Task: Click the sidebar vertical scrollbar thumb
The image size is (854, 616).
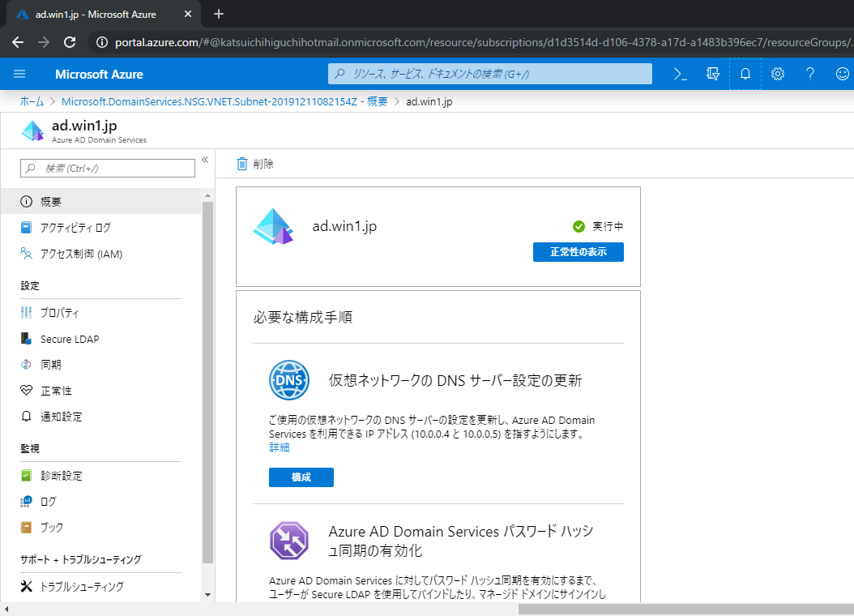Action: click(x=207, y=383)
